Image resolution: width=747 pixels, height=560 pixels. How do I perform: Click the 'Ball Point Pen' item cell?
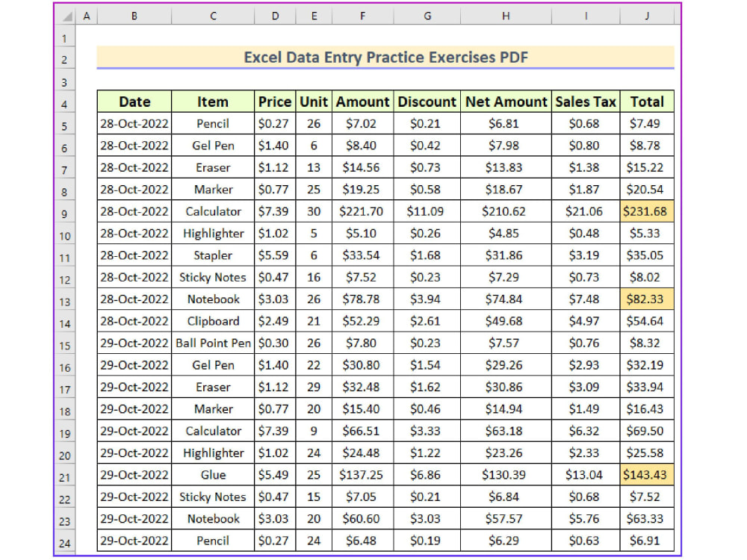click(213, 343)
